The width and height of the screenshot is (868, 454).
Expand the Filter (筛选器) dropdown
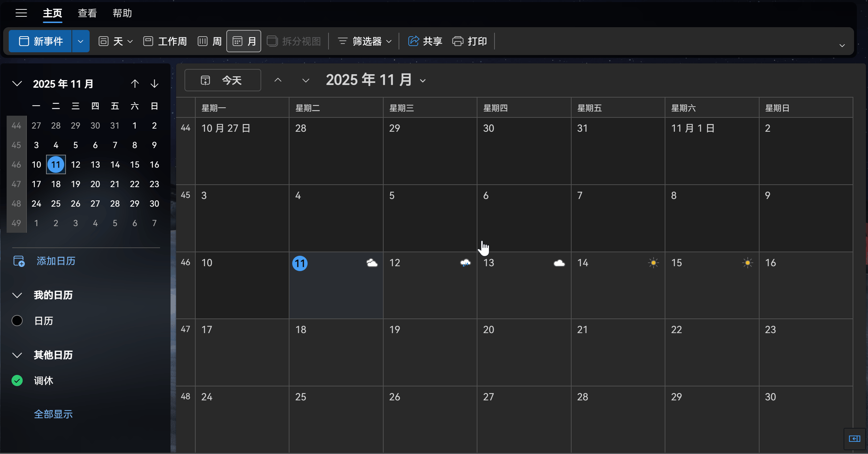[364, 41]
